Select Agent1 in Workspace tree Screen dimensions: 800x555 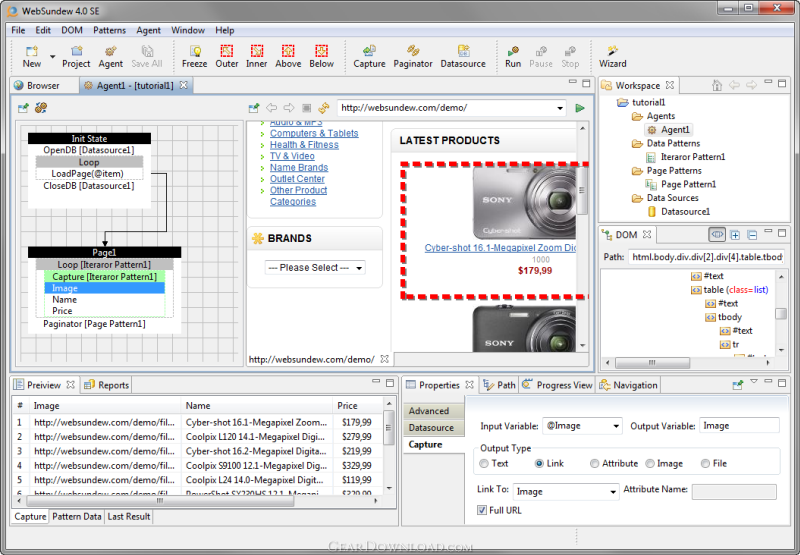[669, 130]
